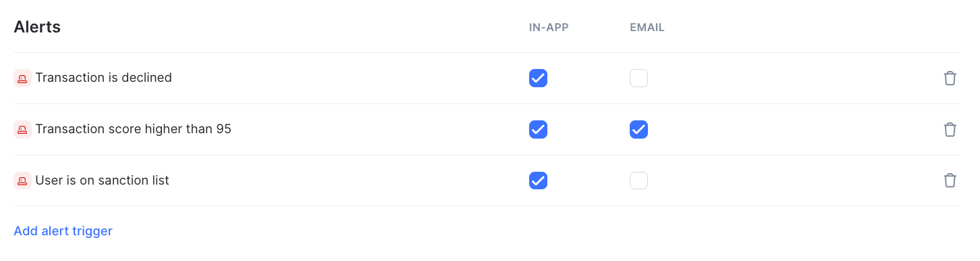Untick in-app for User is on sanction list
980x261 pixels.
click(x=538, y=181)
